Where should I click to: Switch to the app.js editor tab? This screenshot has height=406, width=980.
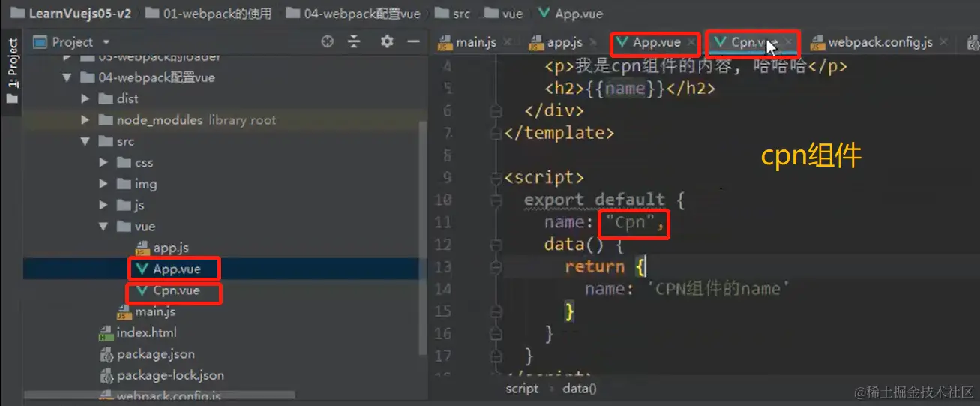[564, 42]
